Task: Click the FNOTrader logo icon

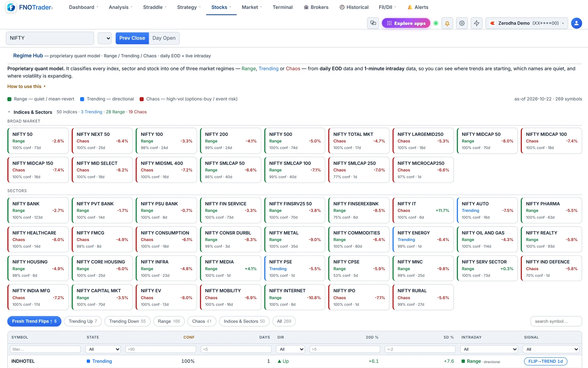Action: point(11,7)
